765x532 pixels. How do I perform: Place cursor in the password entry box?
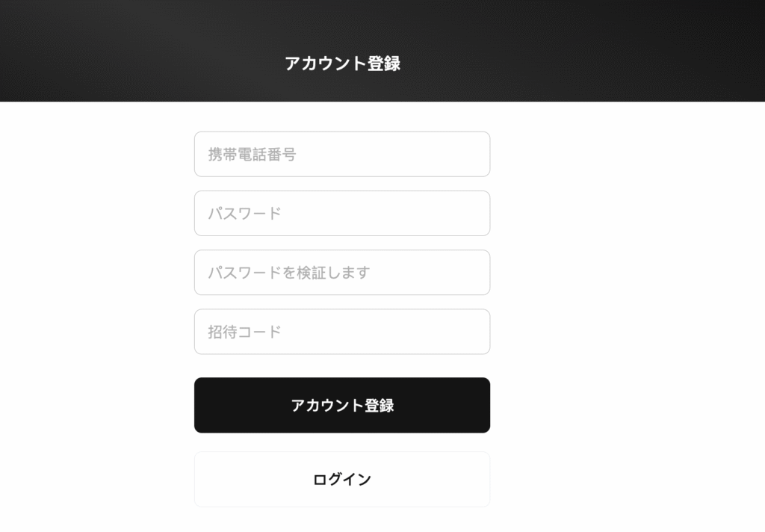[342, 213]
